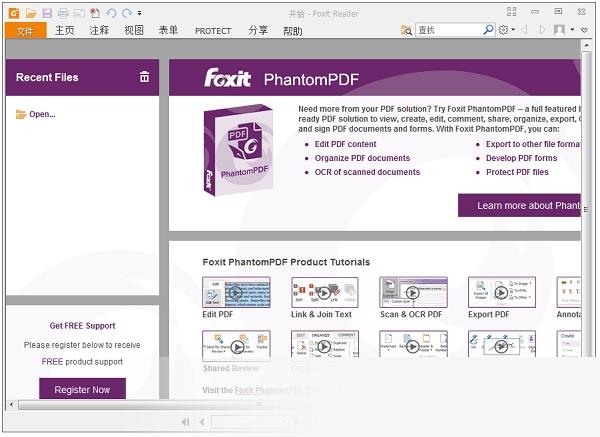Image resolution: width=600 pixels, height=437 pixels.
Task: Click the Redo arrow icon
Action: click(127, 13)
